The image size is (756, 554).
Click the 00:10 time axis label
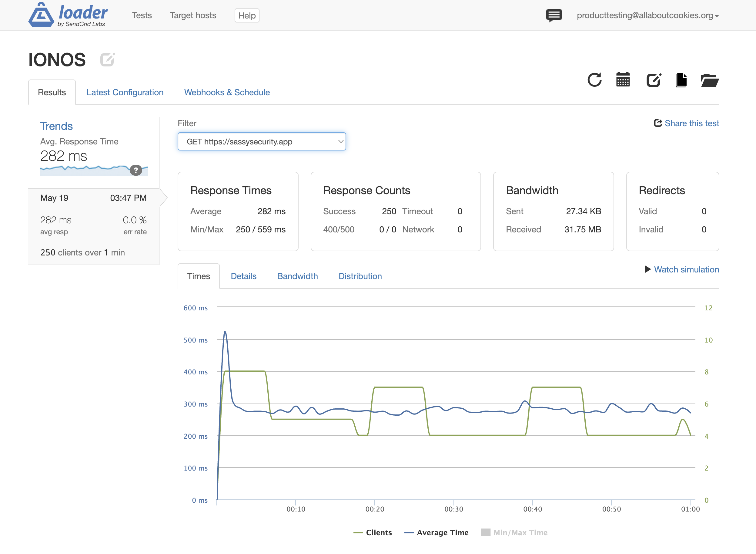(296, 509)
